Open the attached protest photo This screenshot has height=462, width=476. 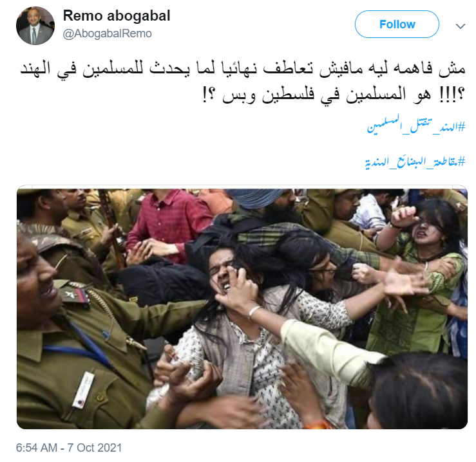click(242, 308)
